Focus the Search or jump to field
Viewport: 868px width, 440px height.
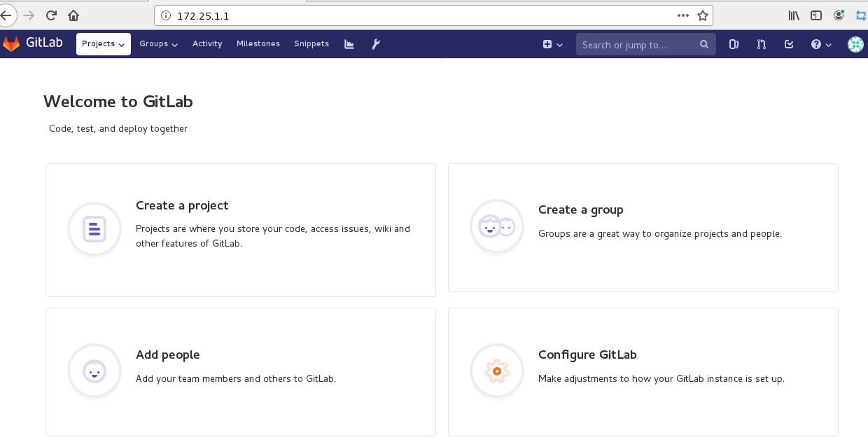tap(645, 44)
